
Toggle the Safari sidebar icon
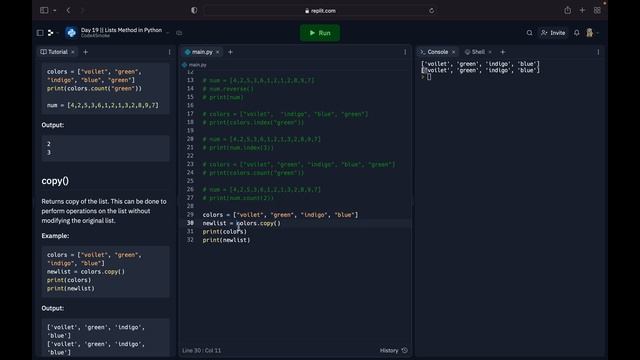tap(44, 10)
